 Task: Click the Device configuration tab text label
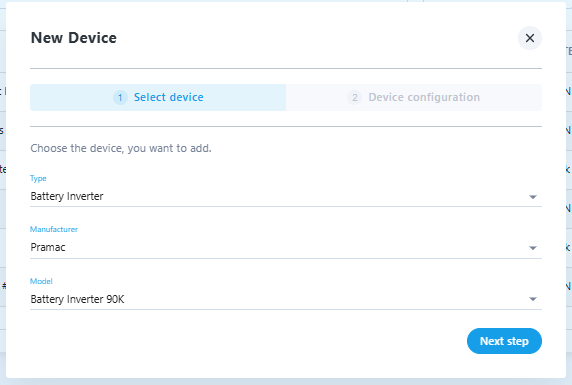pos(424,97)
